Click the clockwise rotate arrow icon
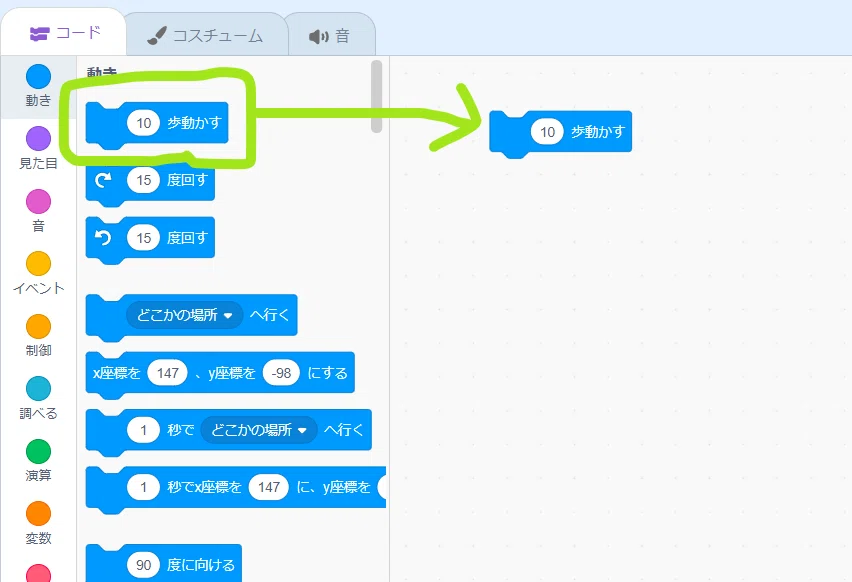Viewport: 852px width, 582px height. click(x=103, y=180)
